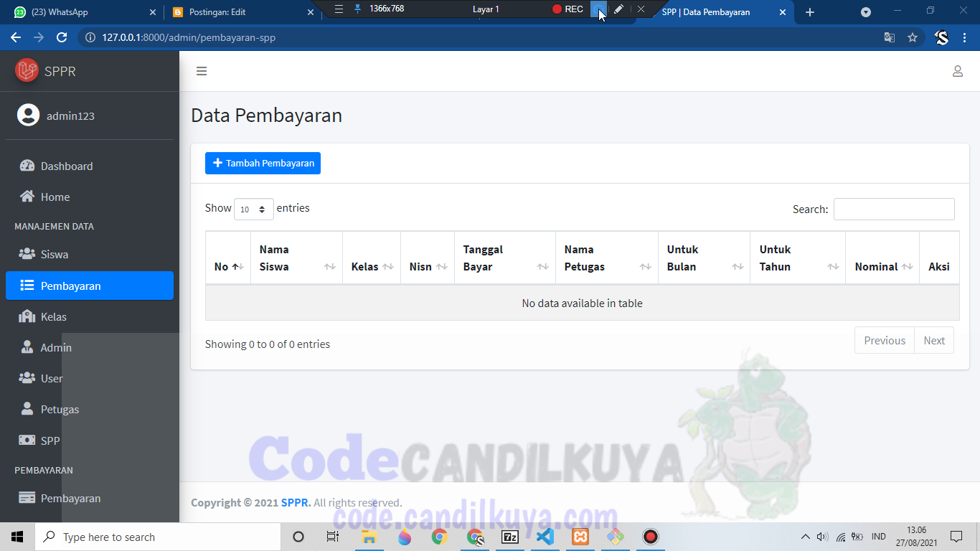Click the Petugas person icon
Viewport: 980px width, 551px height.
[x=27, y=409]
